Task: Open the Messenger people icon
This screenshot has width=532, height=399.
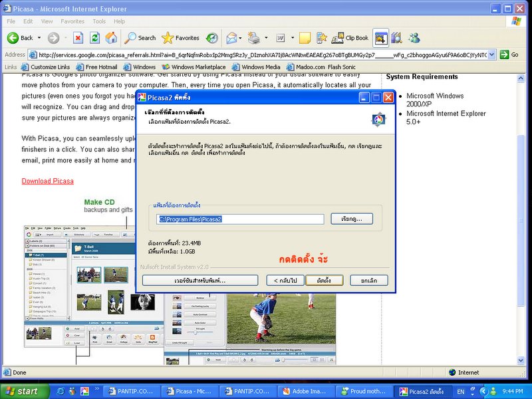Action: [x=414, y=38]
